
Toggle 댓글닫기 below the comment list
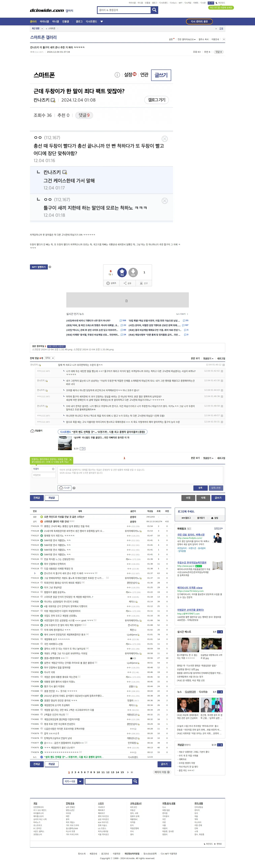(208, 458)
